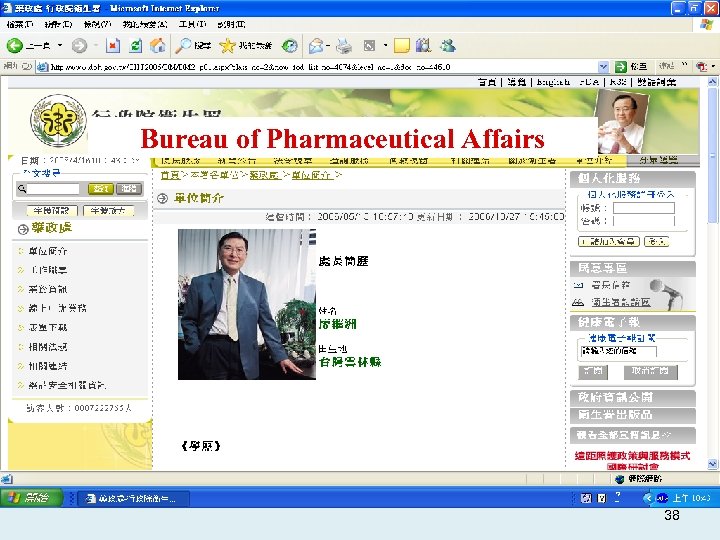Click the Department of Health emblem logo
Viewport: 720px width, 540px height.
click(x=58, y=120)
